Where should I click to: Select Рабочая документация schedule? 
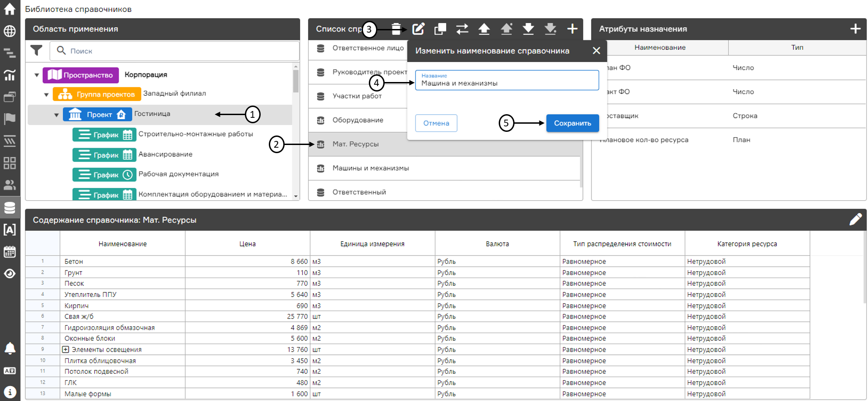pyautogui.click(x=178, y=174)
